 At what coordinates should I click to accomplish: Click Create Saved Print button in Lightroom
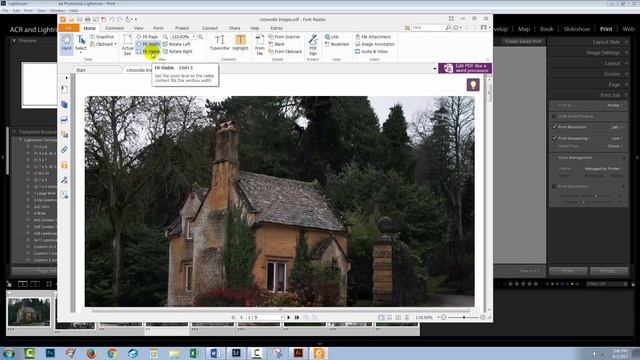click(523, 42)
